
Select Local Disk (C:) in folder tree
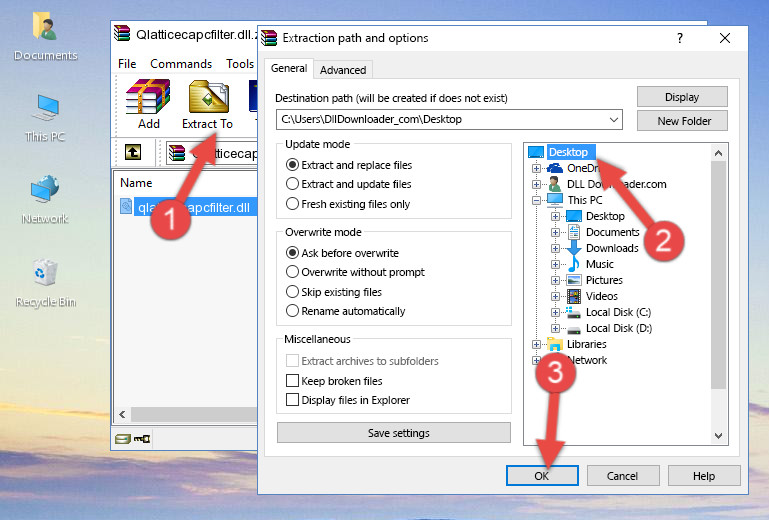pos(618,312)
